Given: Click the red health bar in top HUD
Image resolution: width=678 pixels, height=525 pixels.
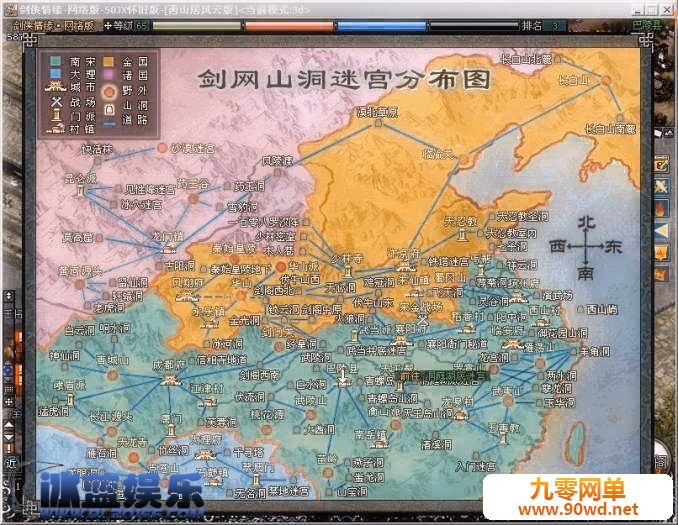Looking at the screenshot, I should (x=289, y=26).
